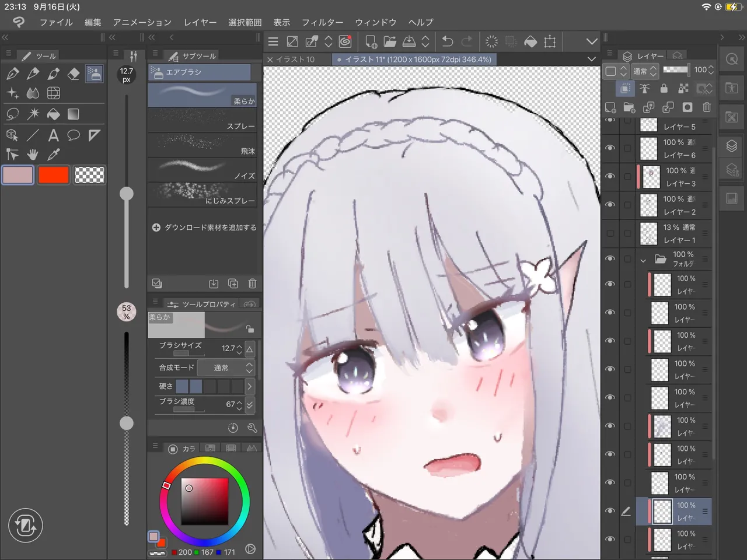This screenshot has height=560, width=747.
Task: Select the Eraser tool
Action: [x=74, y=73]
